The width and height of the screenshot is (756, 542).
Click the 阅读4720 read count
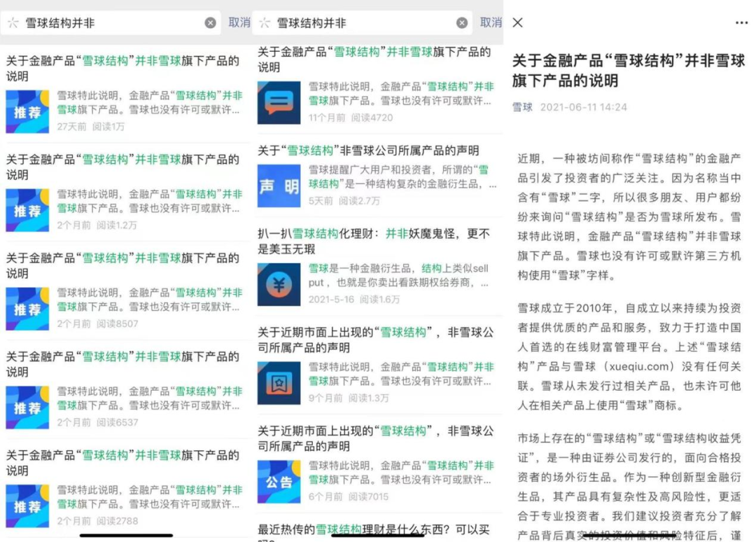click(372, 118)
